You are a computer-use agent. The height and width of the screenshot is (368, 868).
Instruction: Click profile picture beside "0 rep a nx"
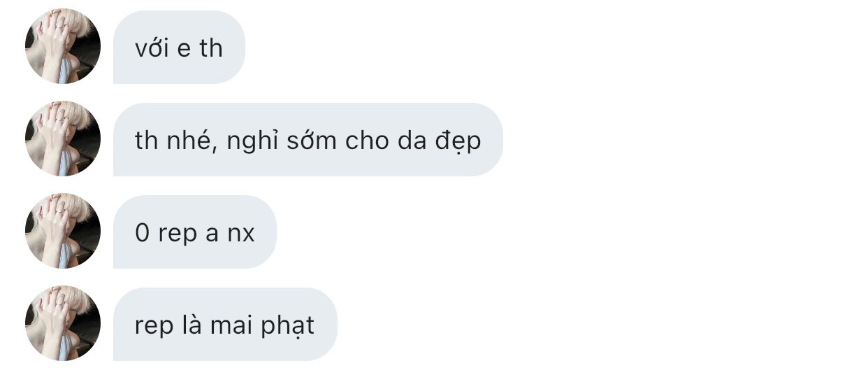click(x=63, y=232)
